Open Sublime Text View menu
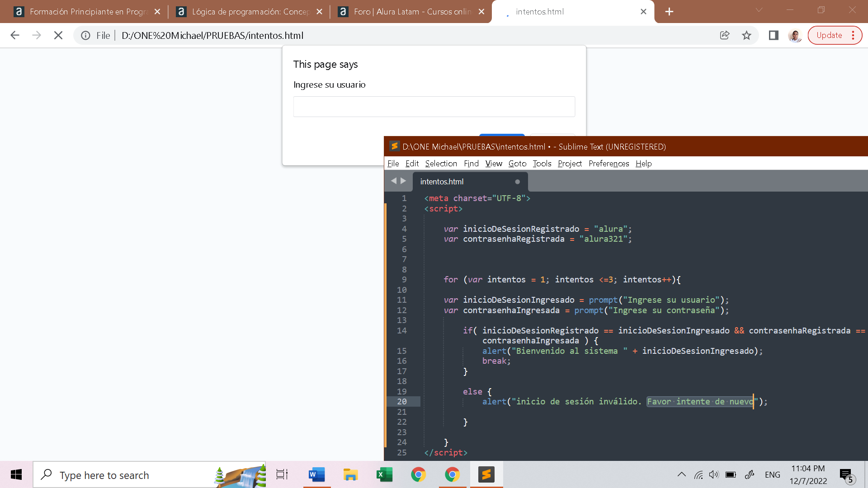 coord(494,164)
